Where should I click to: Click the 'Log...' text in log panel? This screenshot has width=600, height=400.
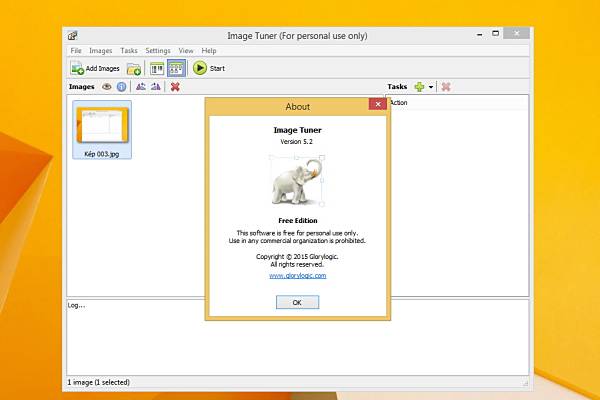point(77,305)
